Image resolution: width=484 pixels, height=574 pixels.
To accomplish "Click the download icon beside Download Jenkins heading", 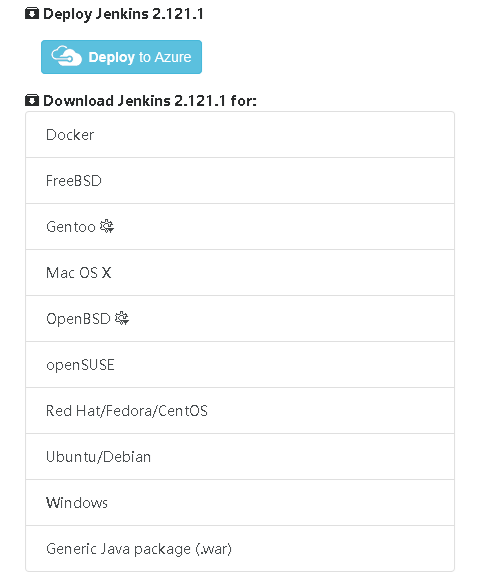I will click(32, 100).
